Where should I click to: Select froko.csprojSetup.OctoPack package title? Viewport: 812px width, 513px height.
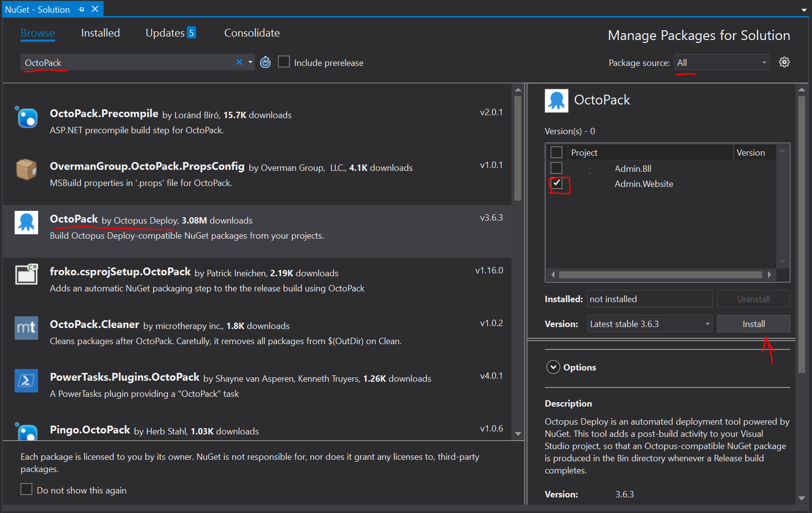click(x=120, y=272)
